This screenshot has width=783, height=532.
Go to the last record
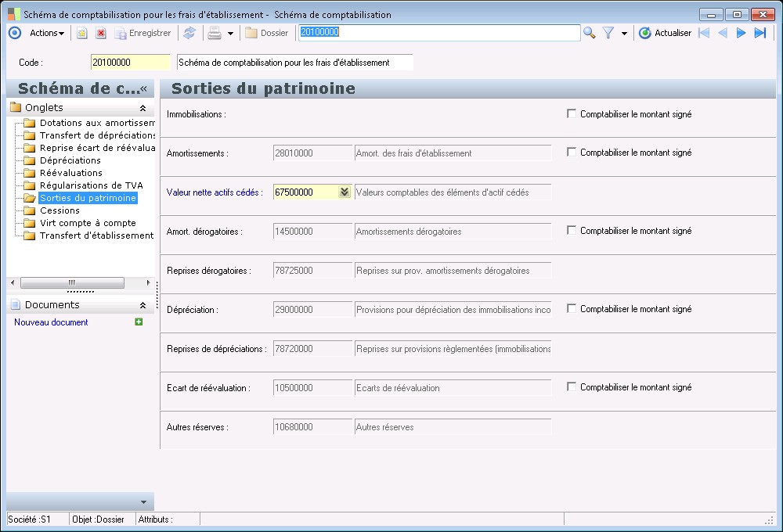(x=760, y=33)
